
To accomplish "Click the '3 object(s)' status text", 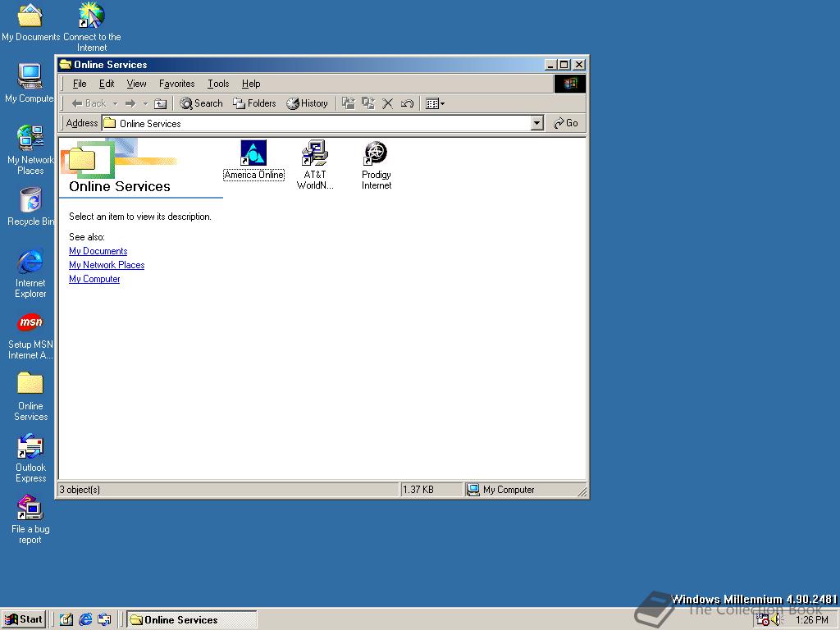I will point(80,490).
